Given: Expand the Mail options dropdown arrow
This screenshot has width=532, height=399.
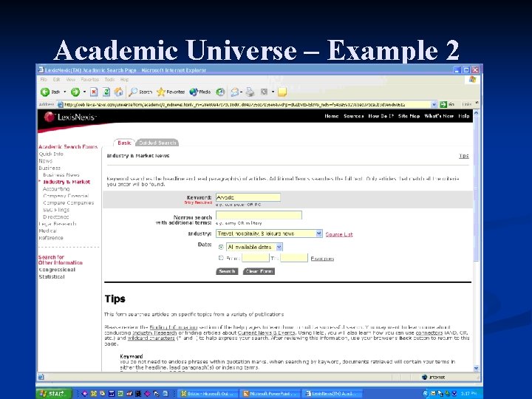Looking at the screenshot, I should (x=241, y=92).
